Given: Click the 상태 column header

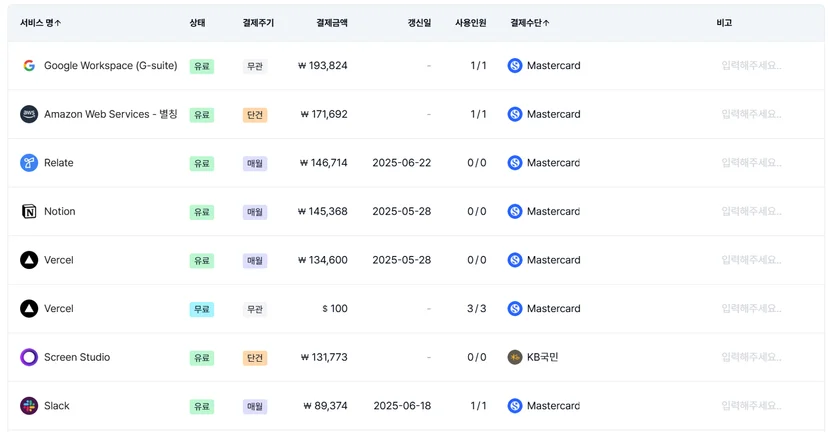Looking at the screenshot, I should tap(197, 23).
